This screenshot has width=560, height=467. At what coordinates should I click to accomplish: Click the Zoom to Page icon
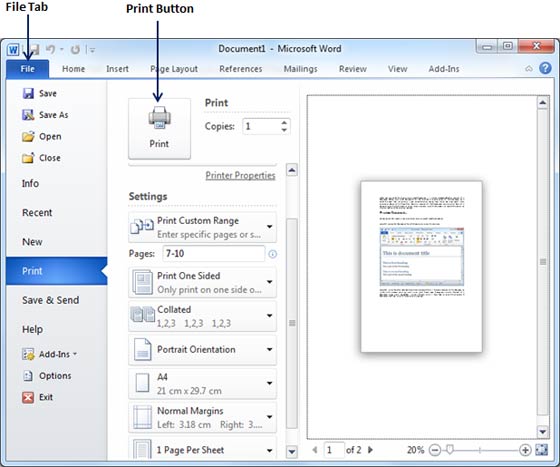tap(542, 450)
